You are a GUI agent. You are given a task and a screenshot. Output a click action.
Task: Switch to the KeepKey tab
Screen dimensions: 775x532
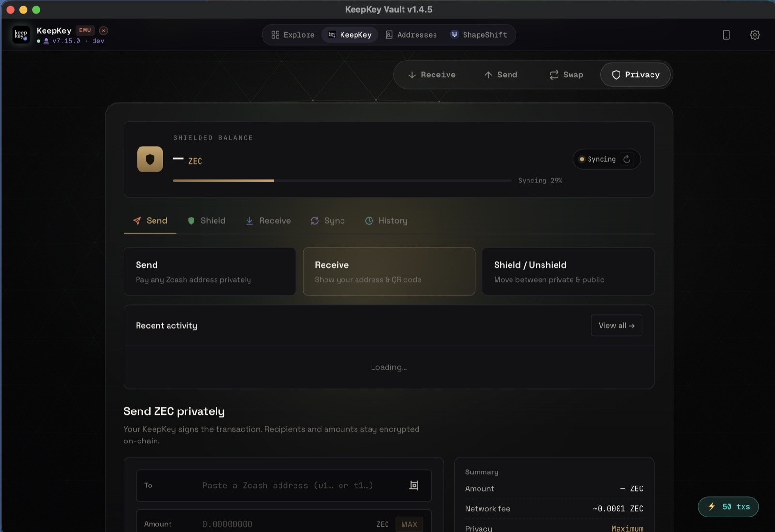click(350, 35)
